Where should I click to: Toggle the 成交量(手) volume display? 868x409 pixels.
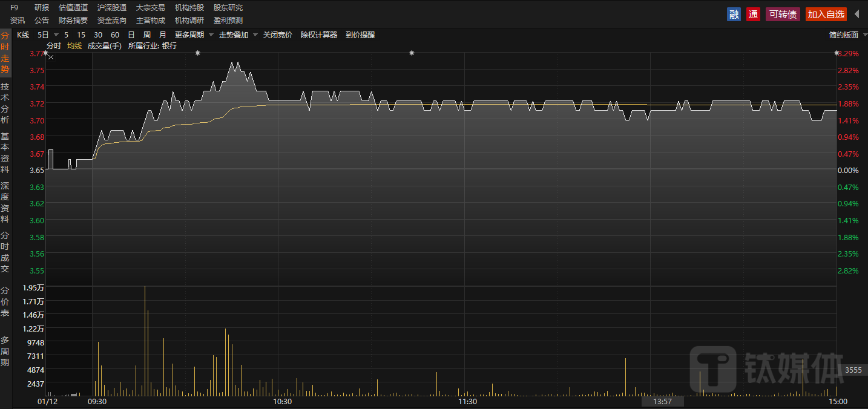click(105, 46)
